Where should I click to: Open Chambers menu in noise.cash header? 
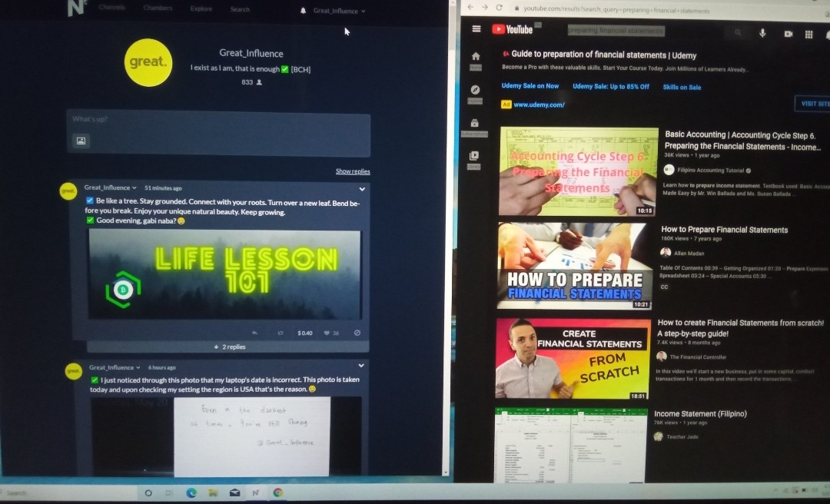158,8
